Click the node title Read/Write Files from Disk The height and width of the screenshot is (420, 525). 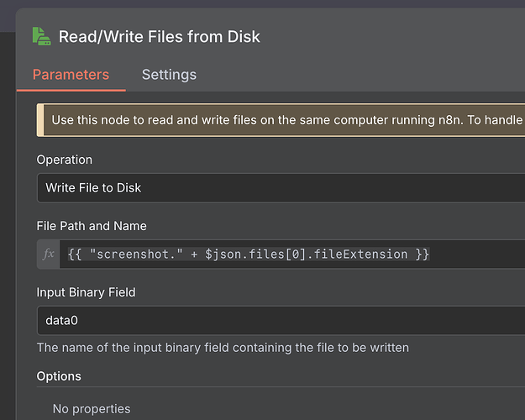point(160,36)
